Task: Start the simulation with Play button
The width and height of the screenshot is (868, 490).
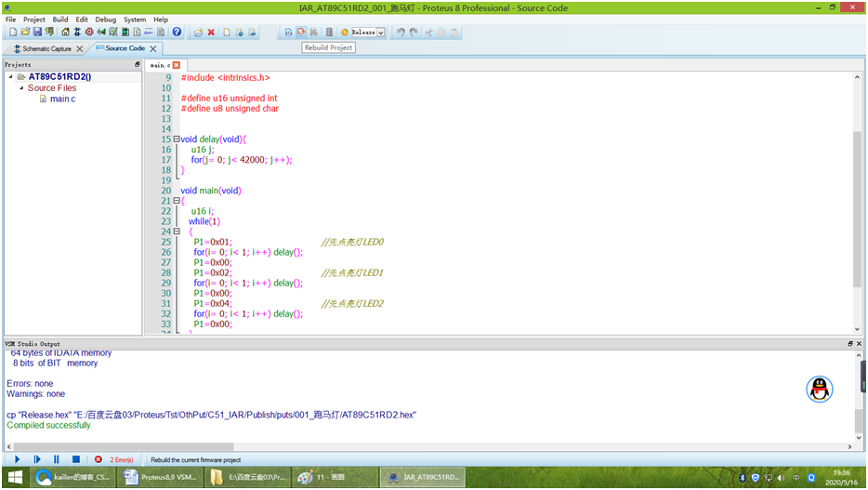Action: [x=17, y=459]
